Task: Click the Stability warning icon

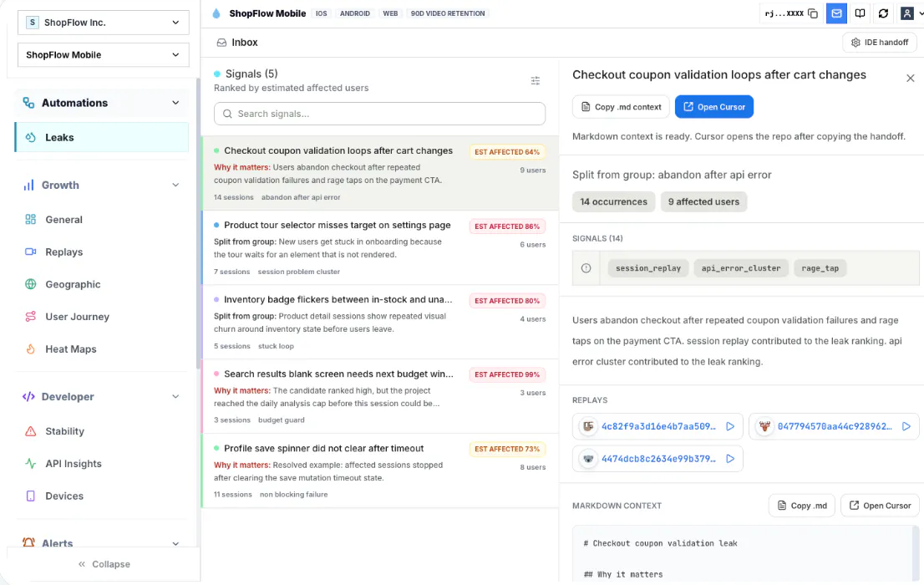Action: 31,431
